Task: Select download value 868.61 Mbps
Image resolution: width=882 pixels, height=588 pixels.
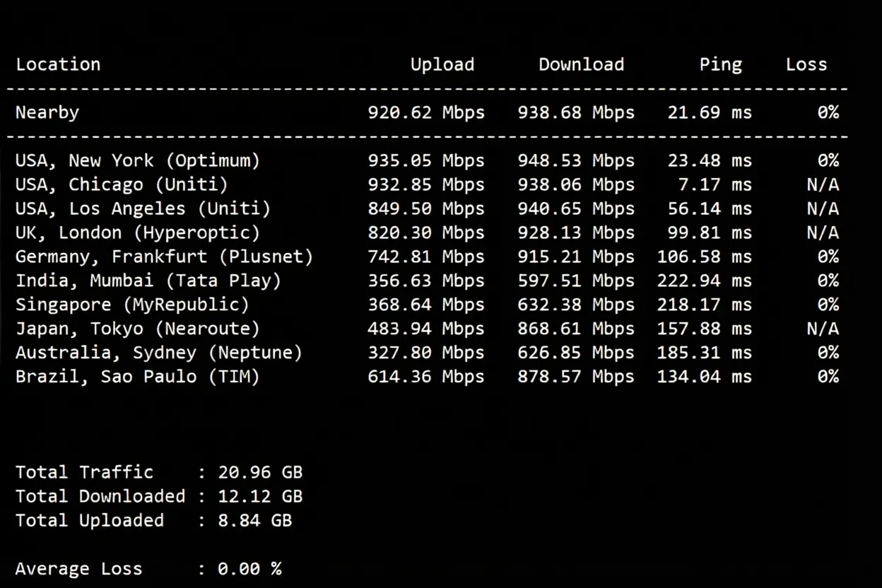Action: point(576,329)
